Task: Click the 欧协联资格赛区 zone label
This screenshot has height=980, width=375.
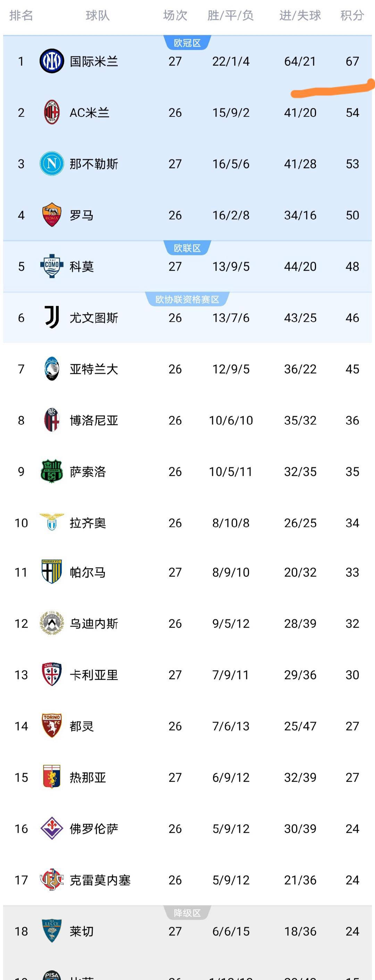Action: (x=187, y=299)
